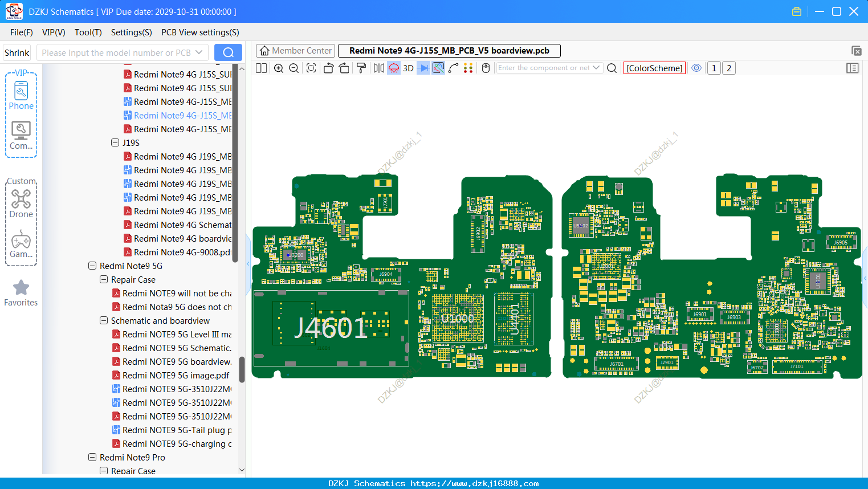Open Redmi NOTE9 5G-charging file
Screen dimensions: 868x489
[172, 443]
